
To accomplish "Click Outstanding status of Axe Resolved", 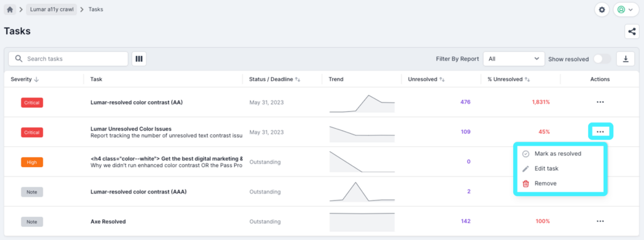I will click(265, 222).
